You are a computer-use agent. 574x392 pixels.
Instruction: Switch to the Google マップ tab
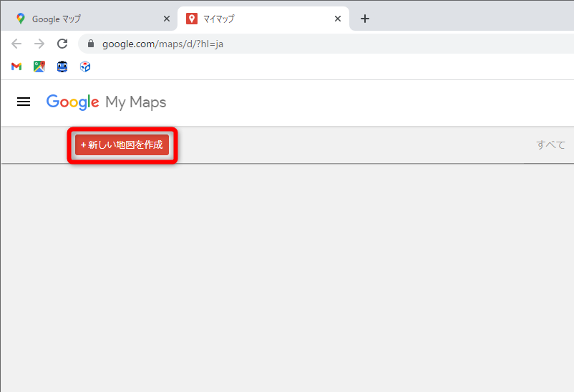tap(89, 19)
